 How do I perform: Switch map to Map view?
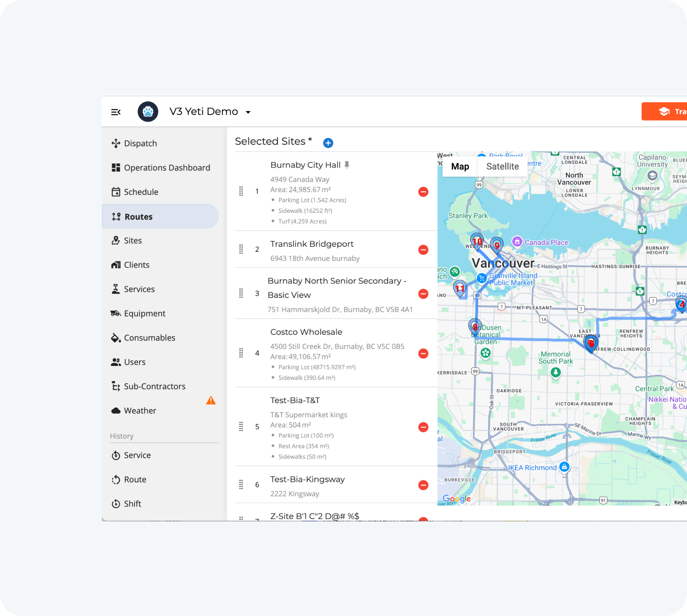pyautogui.click(x=460, y=166)
